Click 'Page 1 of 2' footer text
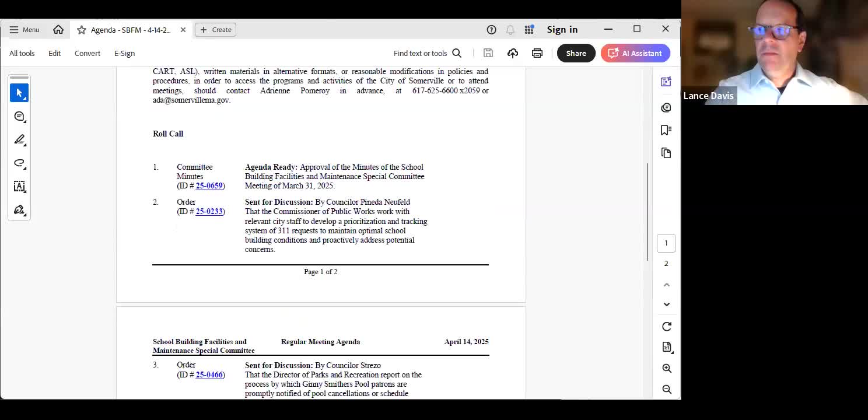The width and height of the screenshot is (868, 420). pyautogui.click(x=320, y=272)
